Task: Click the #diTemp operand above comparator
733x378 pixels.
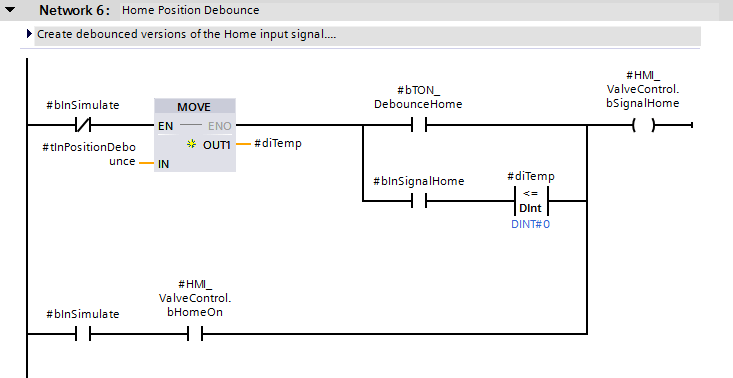Action: tap(531, 176)
